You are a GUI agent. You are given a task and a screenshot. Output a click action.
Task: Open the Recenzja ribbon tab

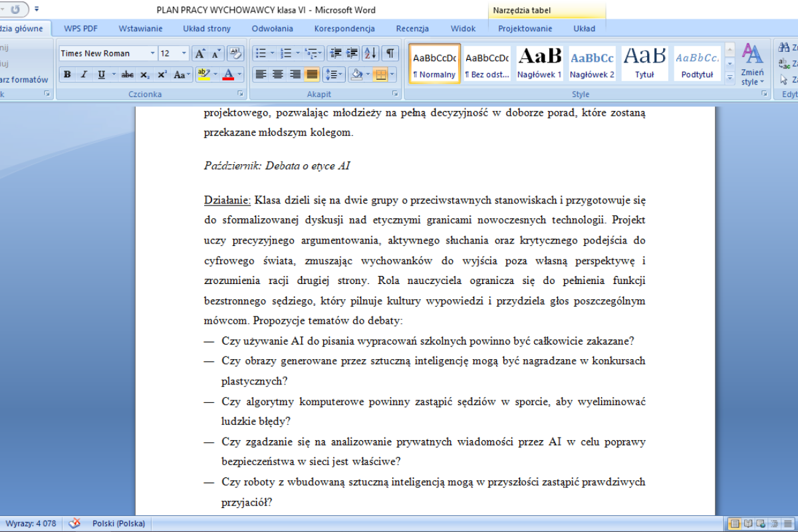point(412,29)
